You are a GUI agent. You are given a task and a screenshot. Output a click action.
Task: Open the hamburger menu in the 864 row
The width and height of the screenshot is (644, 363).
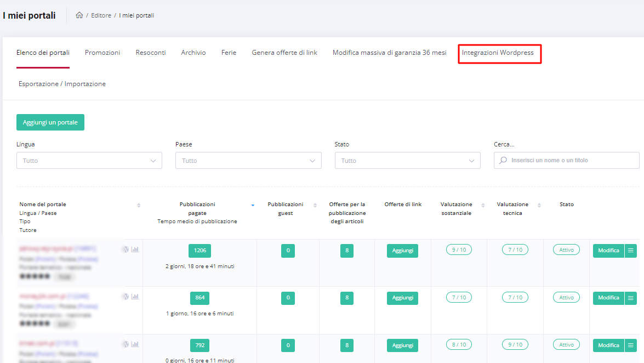tap(631, 298)
